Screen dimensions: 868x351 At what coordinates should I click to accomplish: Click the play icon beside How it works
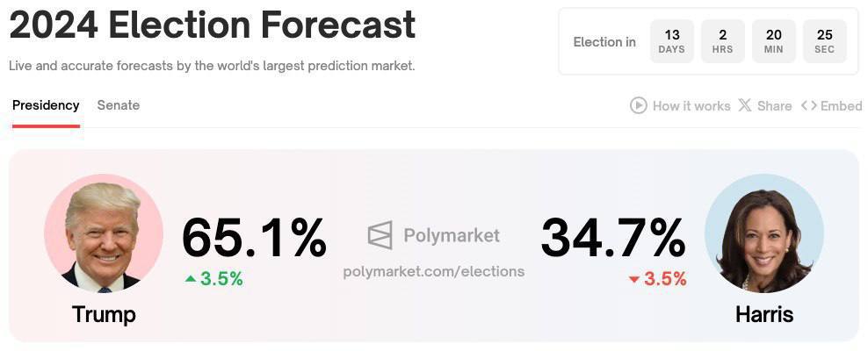click(x=639, y=105)
